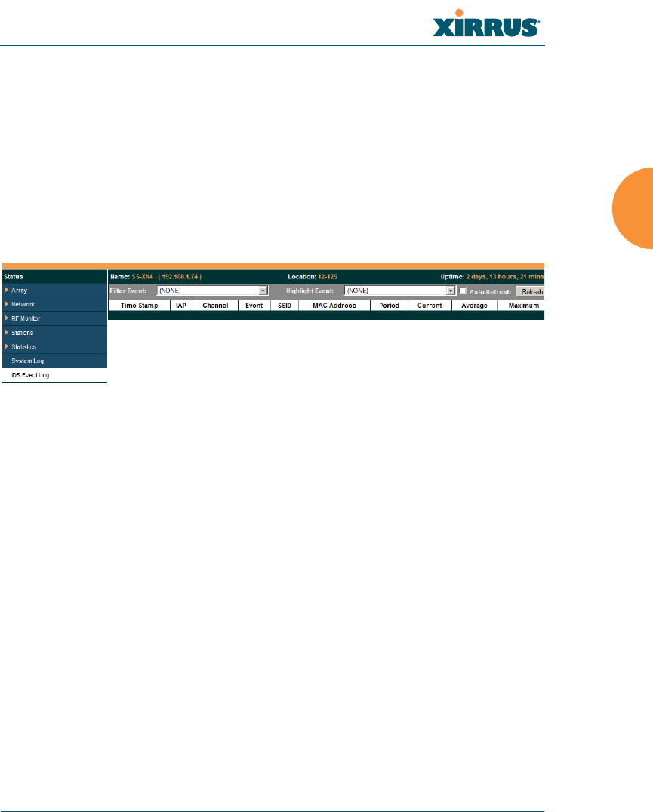
Task: Expand the RF Monitor menu arrow
Action: (x=7, y=318)
